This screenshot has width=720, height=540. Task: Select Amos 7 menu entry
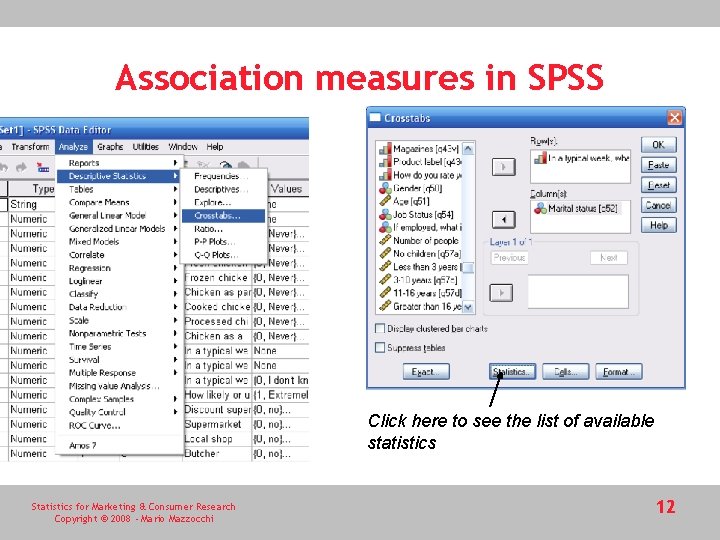pyautogui.click(x=119, y=445)
